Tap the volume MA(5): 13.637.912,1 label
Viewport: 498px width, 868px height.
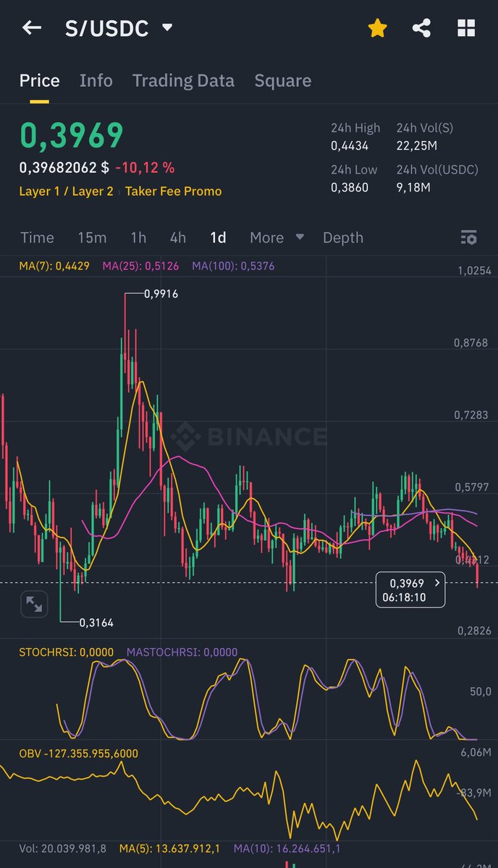pyautogui.click(x=169, y=848)
